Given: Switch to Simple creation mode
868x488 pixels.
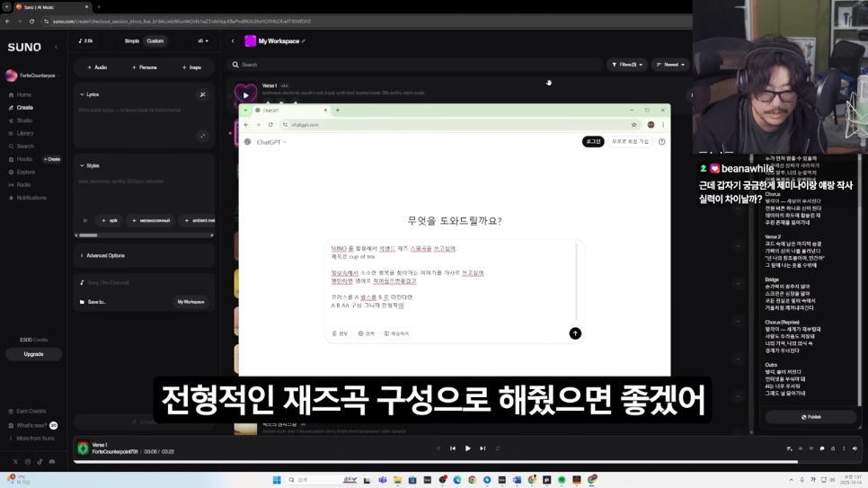Looking at the screenshot, I should (132, 41).
